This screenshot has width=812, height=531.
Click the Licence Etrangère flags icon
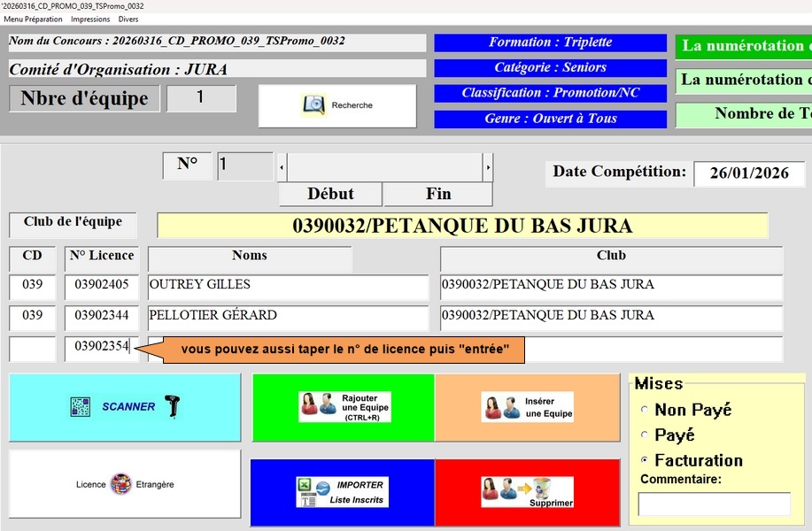(120, 484)
